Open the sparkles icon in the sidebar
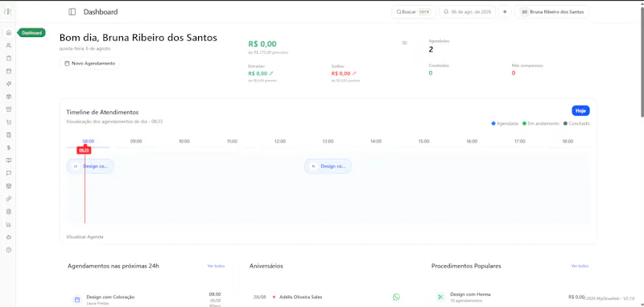644x307 pixels. click(x=9, y=84)
